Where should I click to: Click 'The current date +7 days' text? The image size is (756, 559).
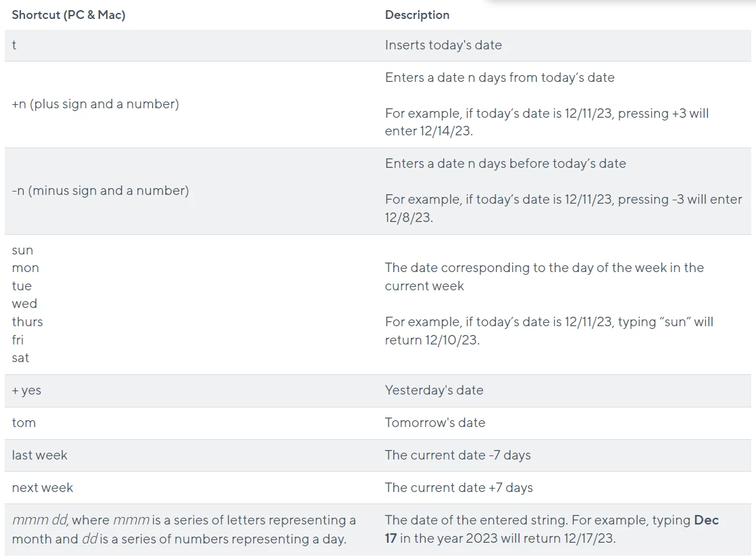[x=458, y=488]
